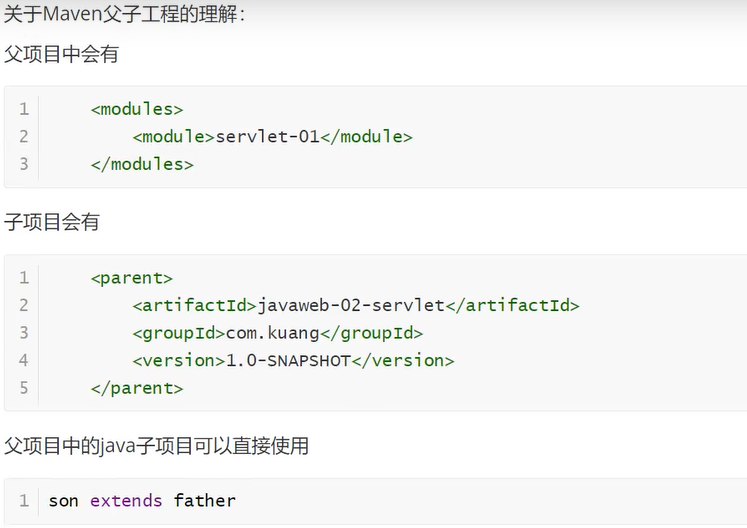Click the heading about Maven父子工程的理解
Screen dimensions: 747x528
[125, 16]
